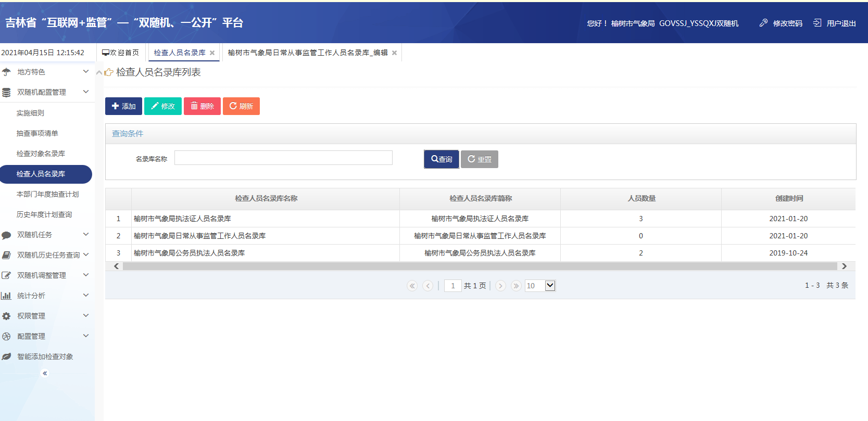868x421 pixels.
Task: Click the 添加 (Add) button
Action: 123,106
